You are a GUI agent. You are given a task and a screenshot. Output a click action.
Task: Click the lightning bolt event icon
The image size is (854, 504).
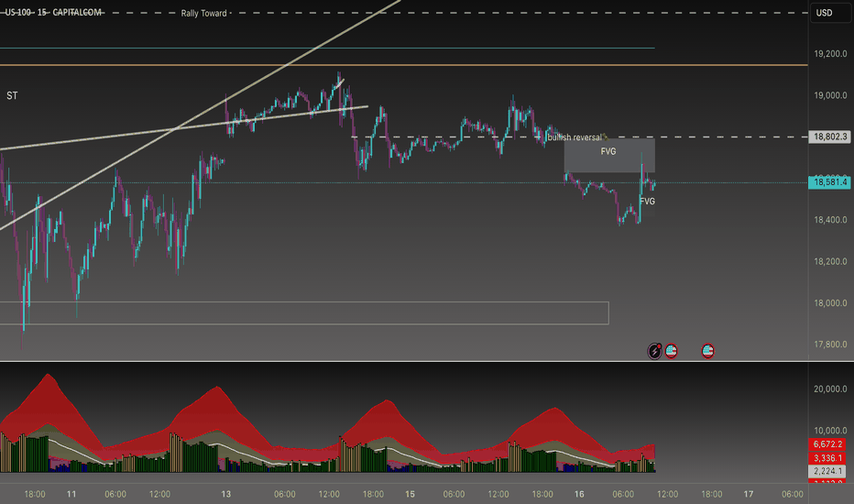tap(654, 352)
